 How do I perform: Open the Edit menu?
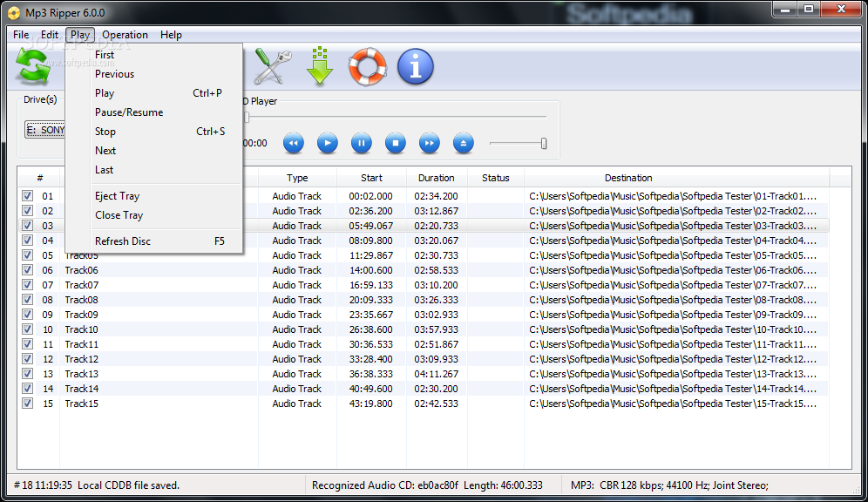click(50, 35)
